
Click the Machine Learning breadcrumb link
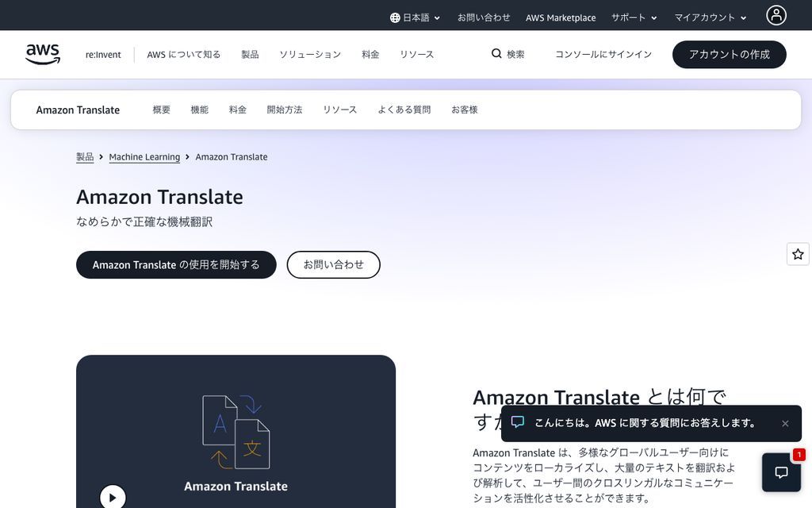tap(144, 157)
